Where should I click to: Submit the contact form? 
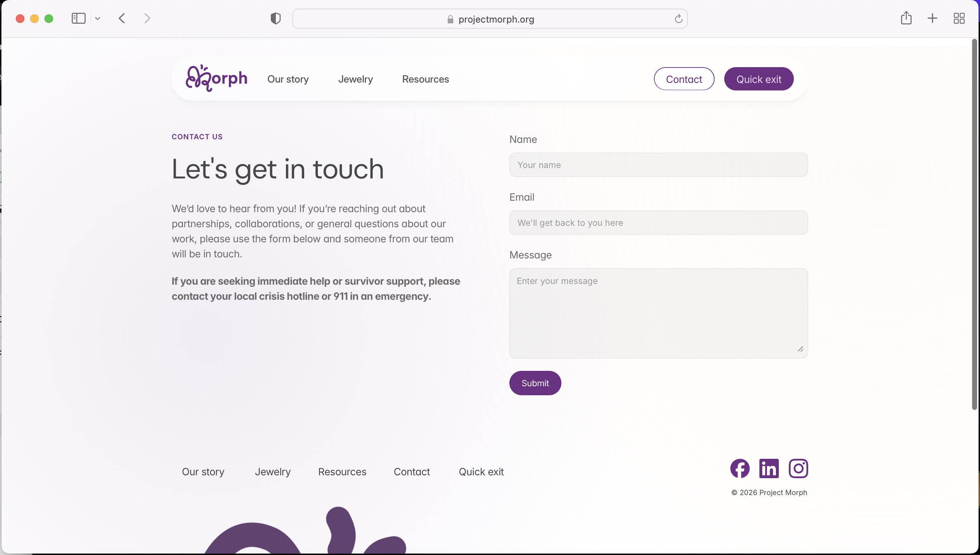click(x=535, y=383)
